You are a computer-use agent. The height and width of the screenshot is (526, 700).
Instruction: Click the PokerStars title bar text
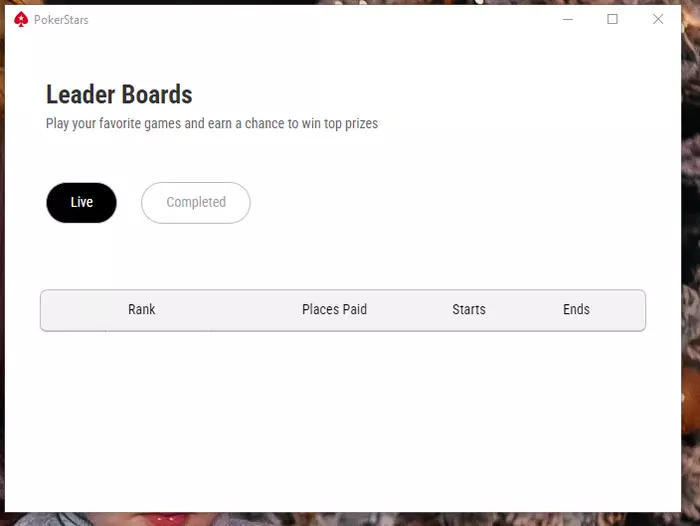pos(62,19)
